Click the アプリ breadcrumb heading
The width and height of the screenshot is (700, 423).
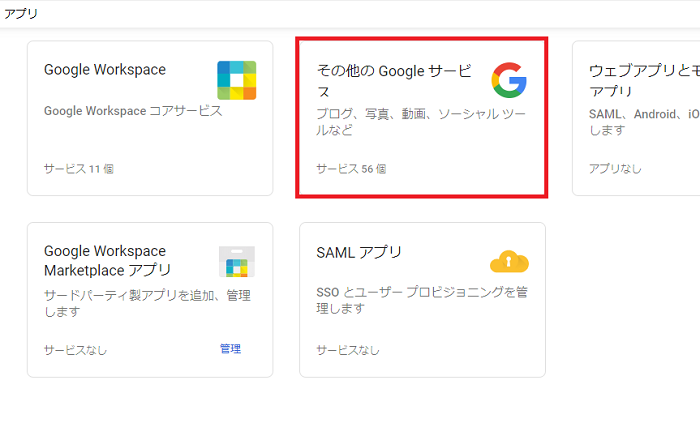[21, 14]
